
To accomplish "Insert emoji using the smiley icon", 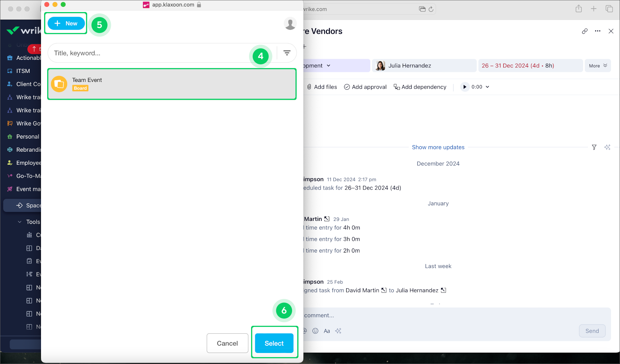I will 315,331.
